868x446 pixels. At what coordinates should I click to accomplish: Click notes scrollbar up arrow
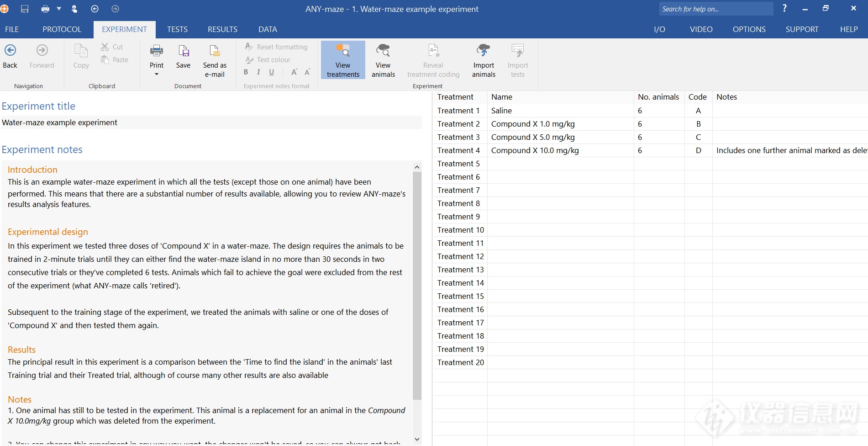[x=417, y=167]
